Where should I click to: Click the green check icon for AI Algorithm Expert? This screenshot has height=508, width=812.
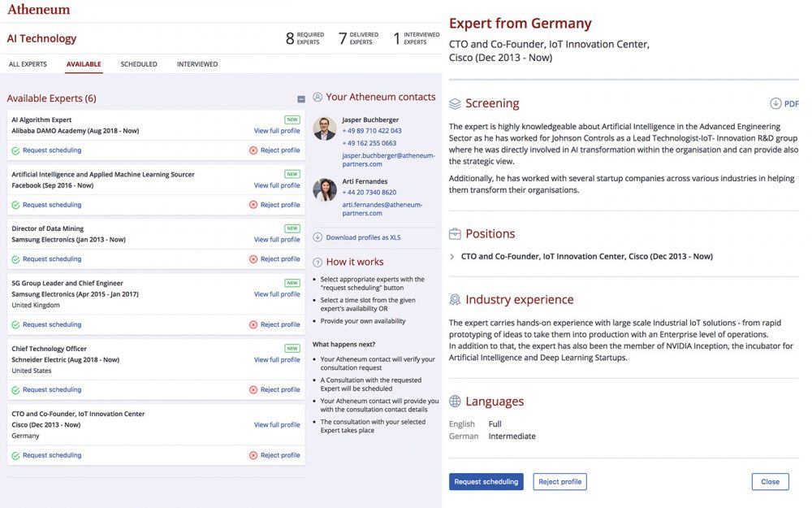[15, 150]
